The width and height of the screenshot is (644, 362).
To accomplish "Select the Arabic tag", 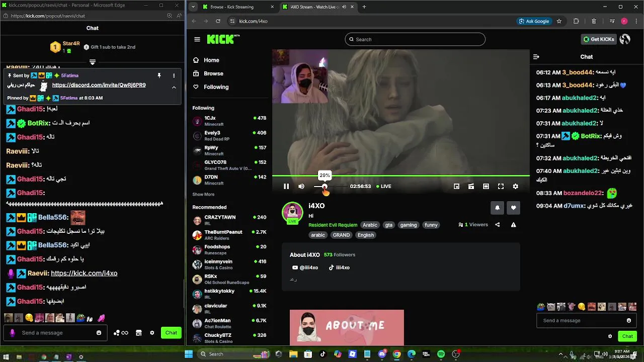I will click(370, 225).
